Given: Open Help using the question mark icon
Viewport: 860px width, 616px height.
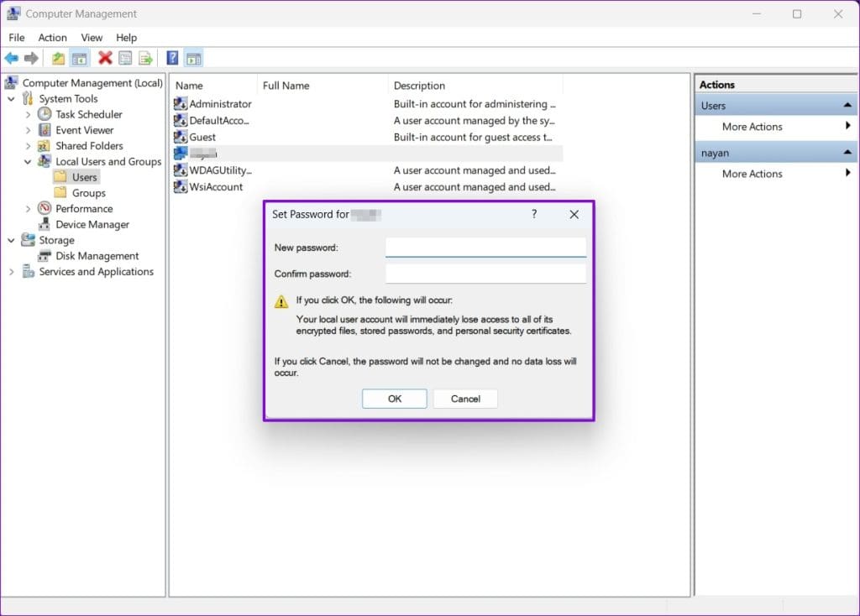Looking at the screenshot, I should point(172,58).
